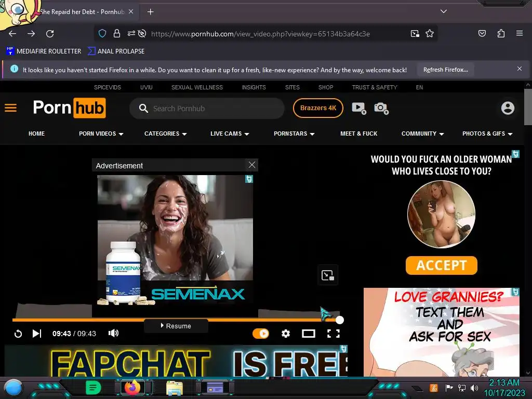
Task: Mute the video volume
Action: tap(113, 333)
